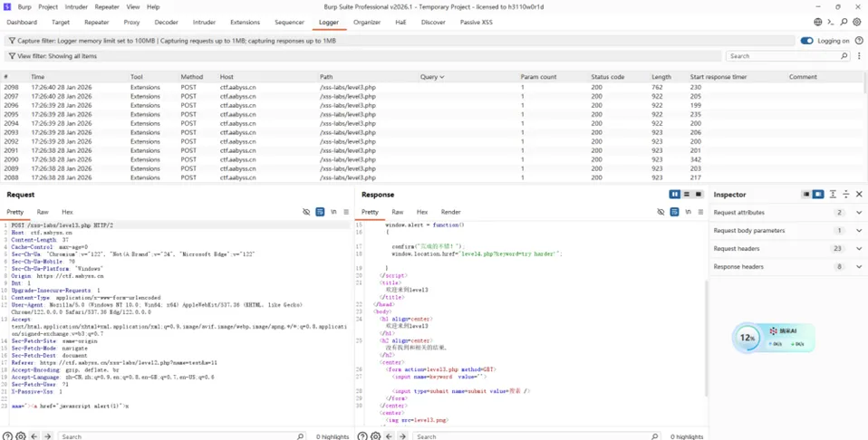Select top-bottom request/response layout
This screenshot has width=868, height=440.
click(687, 195)
